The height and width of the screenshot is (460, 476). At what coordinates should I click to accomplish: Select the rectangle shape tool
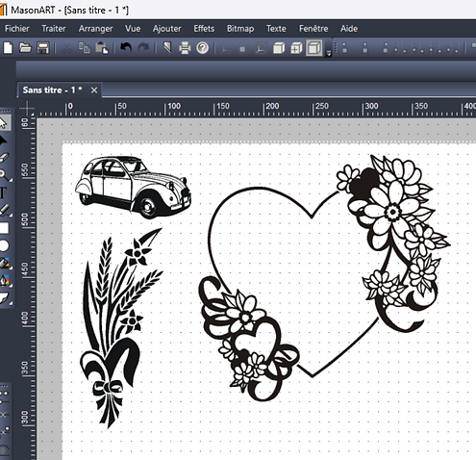(4, 228)
